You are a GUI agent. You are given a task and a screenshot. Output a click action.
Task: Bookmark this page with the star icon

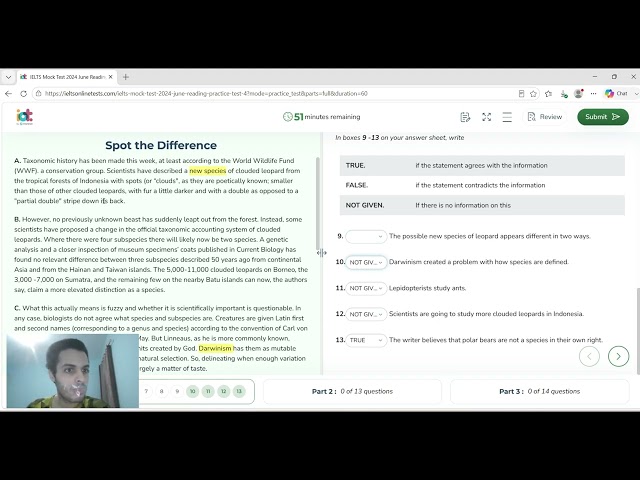533,93
